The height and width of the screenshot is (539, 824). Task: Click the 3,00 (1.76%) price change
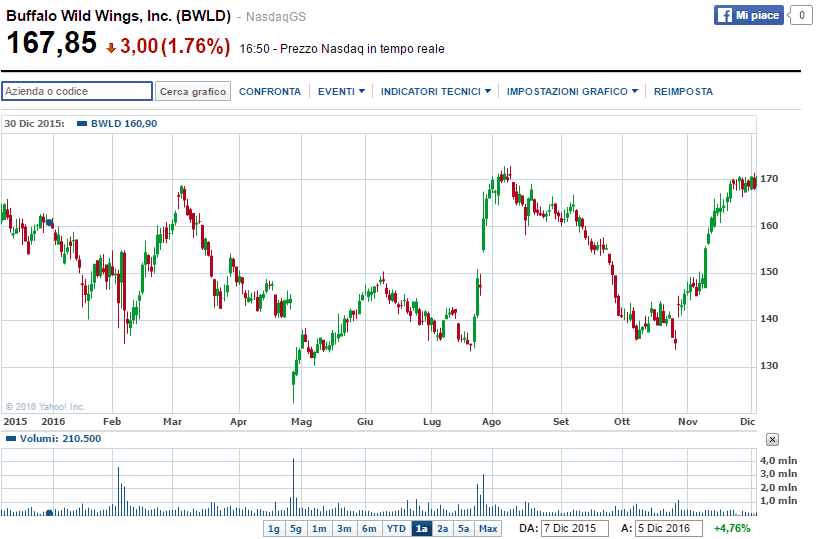175,46
